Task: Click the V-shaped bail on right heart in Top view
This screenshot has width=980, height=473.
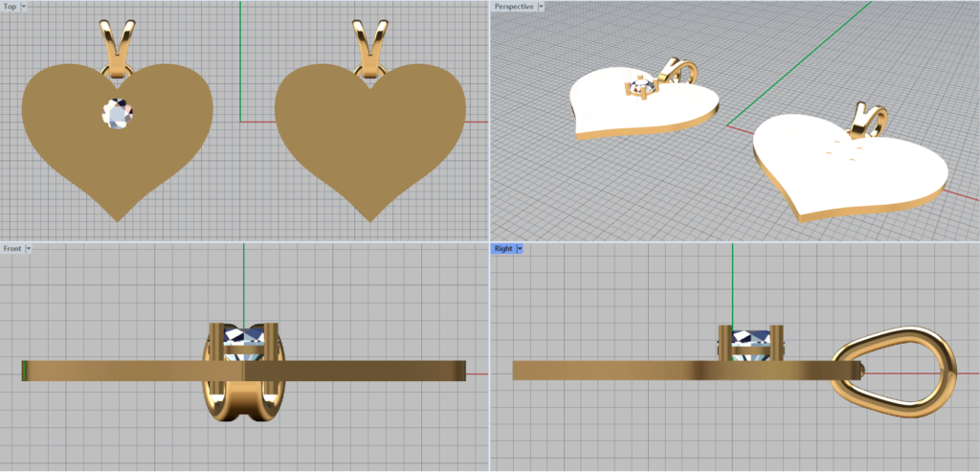Action: point(369,43)
